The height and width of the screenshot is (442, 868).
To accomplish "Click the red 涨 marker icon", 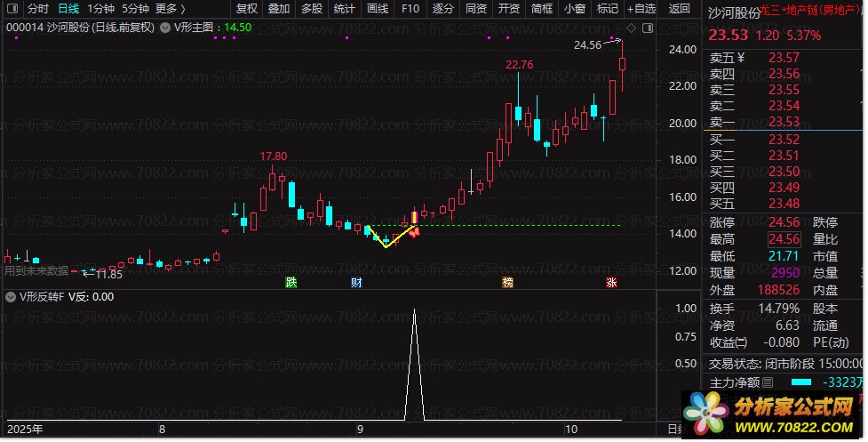I will (612, 282).
